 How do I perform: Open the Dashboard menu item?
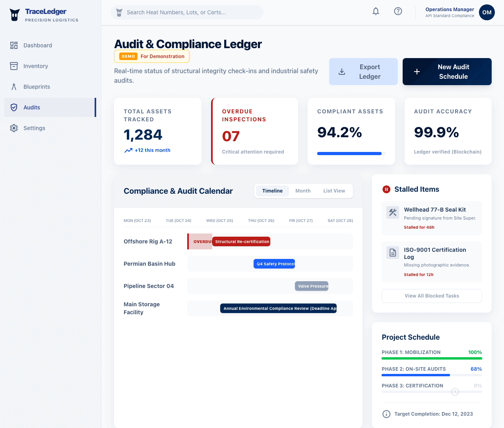tap(50, 45)
